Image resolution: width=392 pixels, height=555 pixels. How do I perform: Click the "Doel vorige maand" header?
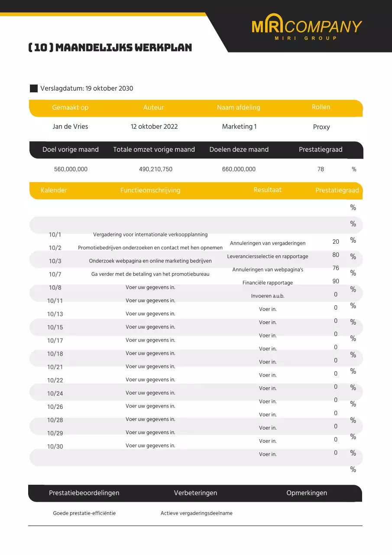71,150
